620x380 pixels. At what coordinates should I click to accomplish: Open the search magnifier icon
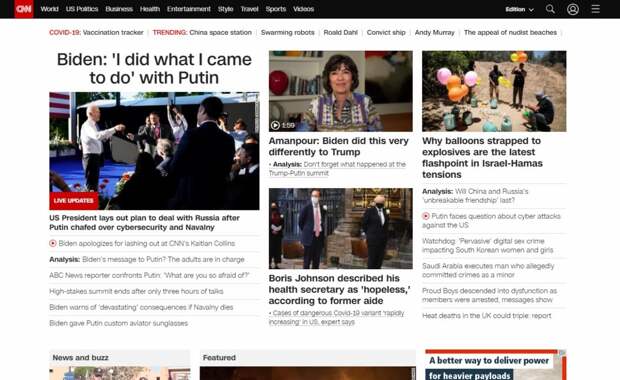(x=550, y=9)
